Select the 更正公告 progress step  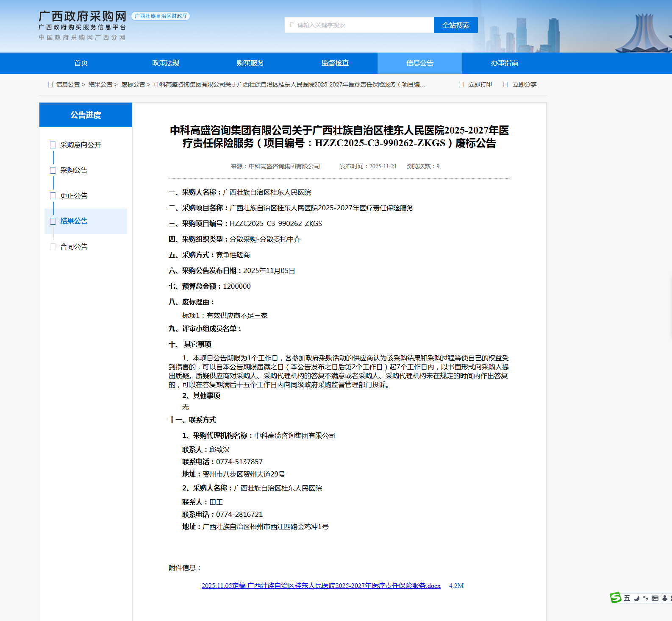(x=74, y=196)
